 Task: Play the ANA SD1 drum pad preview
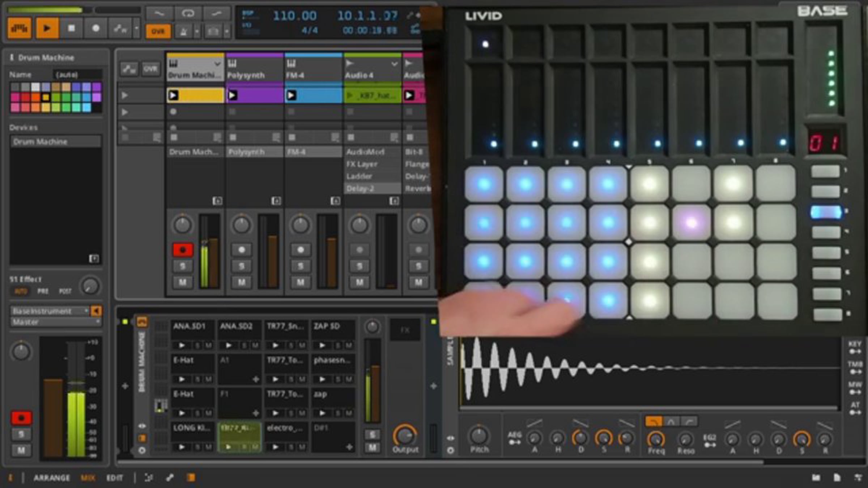click(x=182, y=345)
